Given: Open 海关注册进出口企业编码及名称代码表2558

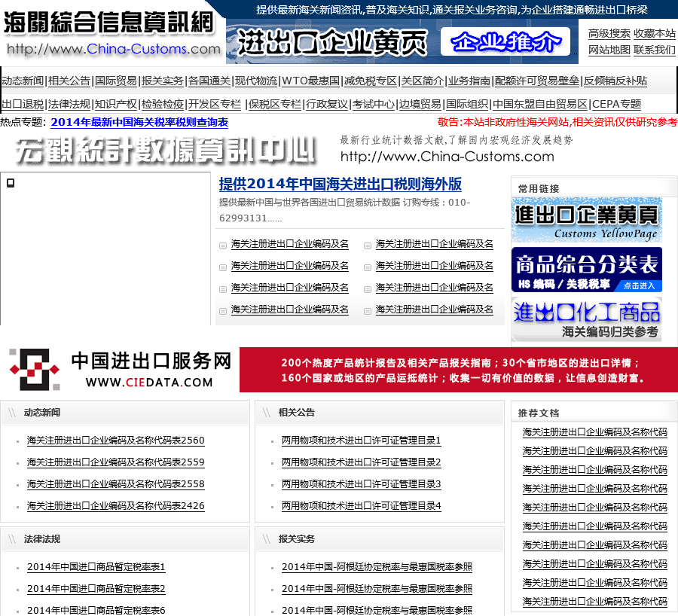Looking at the screenshot, I should click(x=115, y=484).
